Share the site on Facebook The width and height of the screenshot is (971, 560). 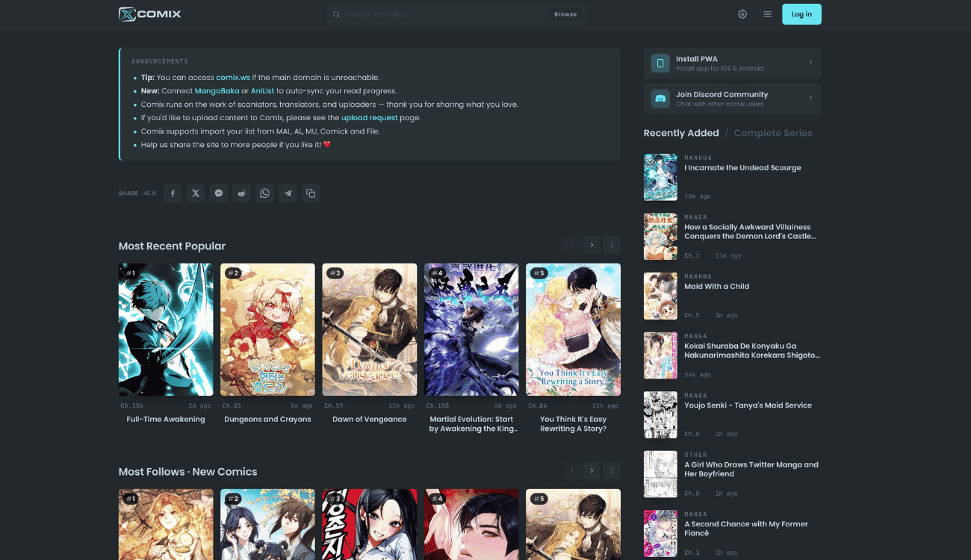173,193
